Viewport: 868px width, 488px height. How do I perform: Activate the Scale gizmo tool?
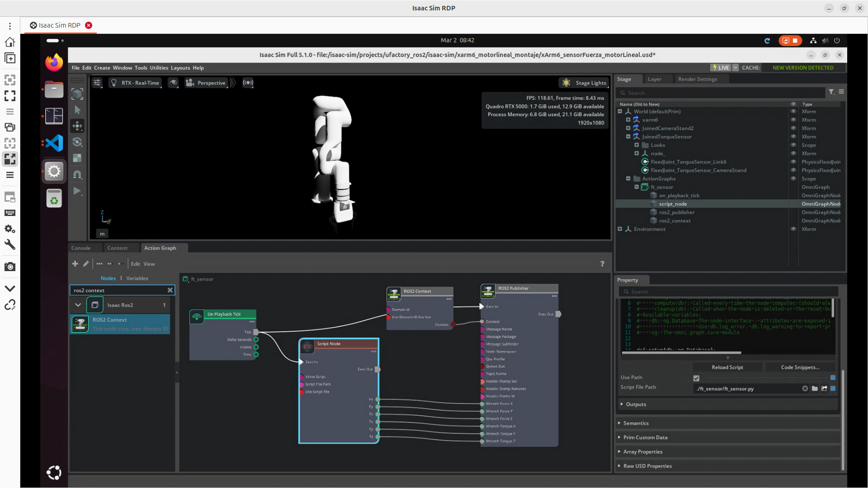click(x=77, y=158)
